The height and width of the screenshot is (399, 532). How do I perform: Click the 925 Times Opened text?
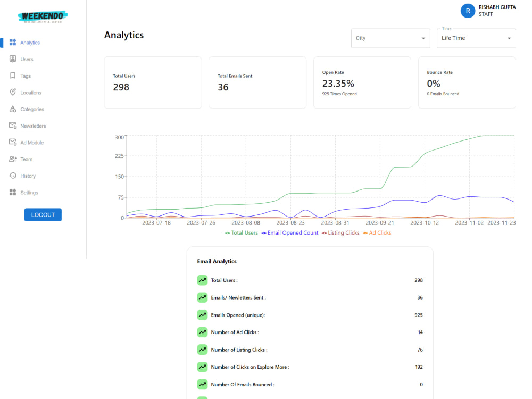tap(339, 94)
